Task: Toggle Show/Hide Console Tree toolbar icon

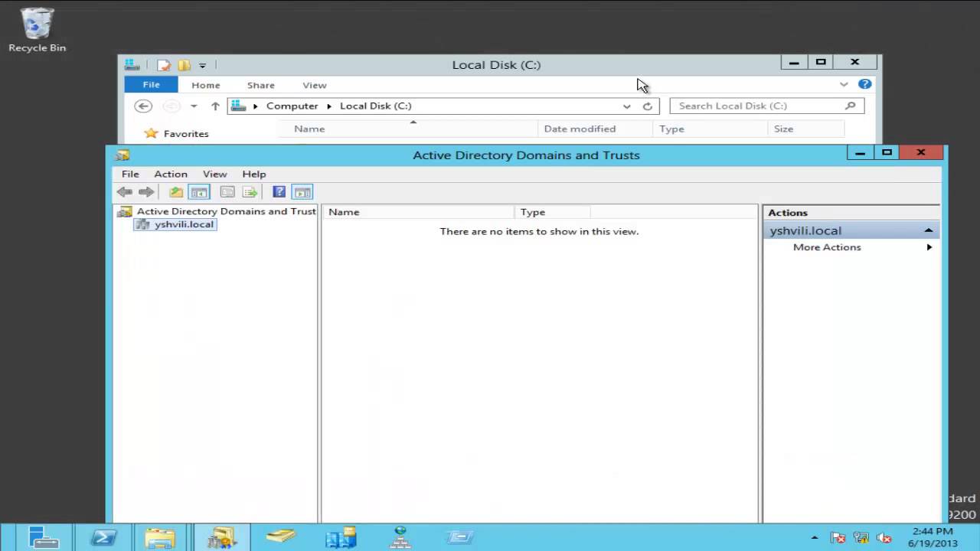Action: click(199, 192)
